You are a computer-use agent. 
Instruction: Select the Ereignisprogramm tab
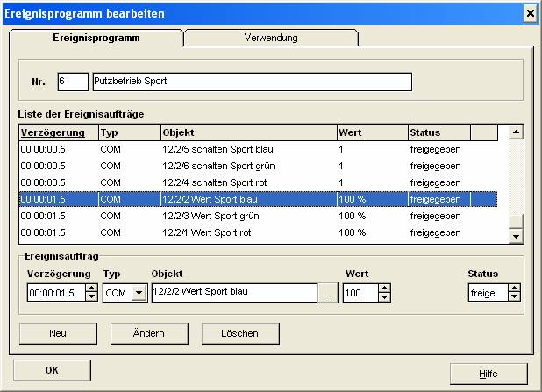pyautogui.click(x=96, y=38)
